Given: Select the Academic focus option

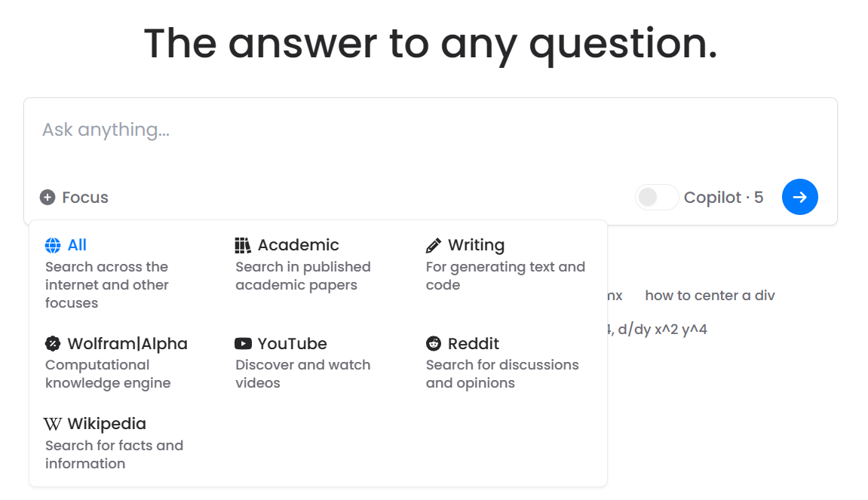Looking at the screenshot, I should click(298, 245).
